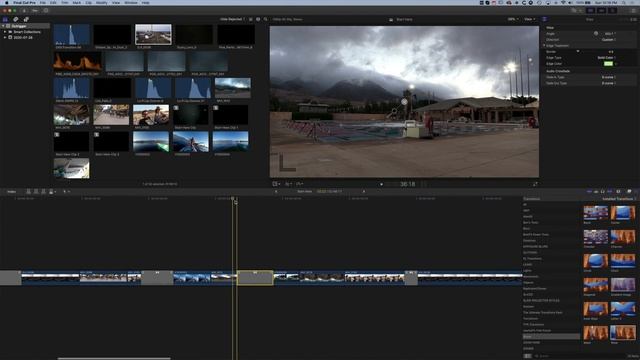Click the green Edge Color swatch
The width and height of the screenshot is (640, 360).
[x=608, y=64]
